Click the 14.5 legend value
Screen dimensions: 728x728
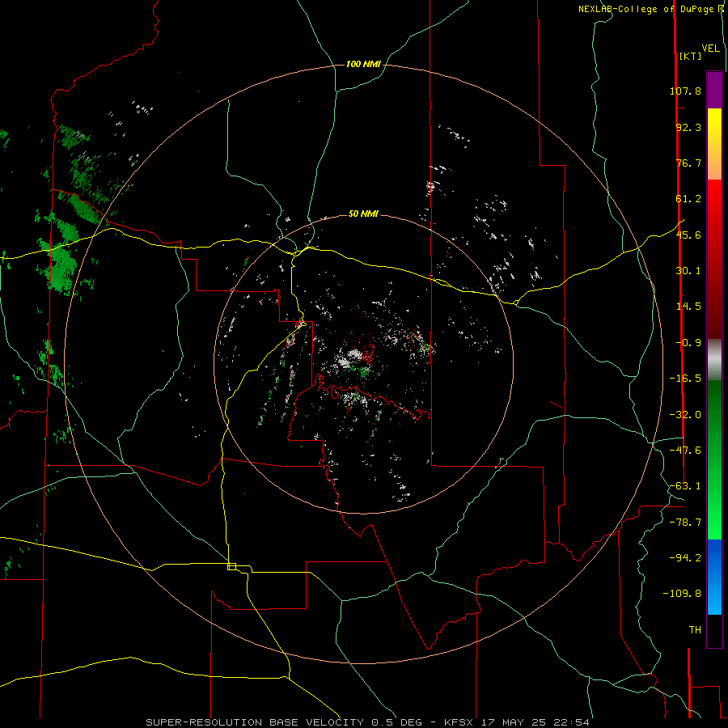[x=688, y=307]
